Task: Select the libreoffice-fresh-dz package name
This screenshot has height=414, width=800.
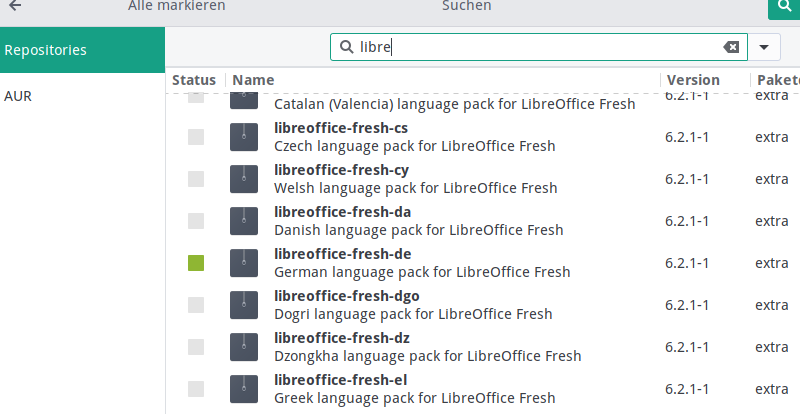Action: click(342, 338)
